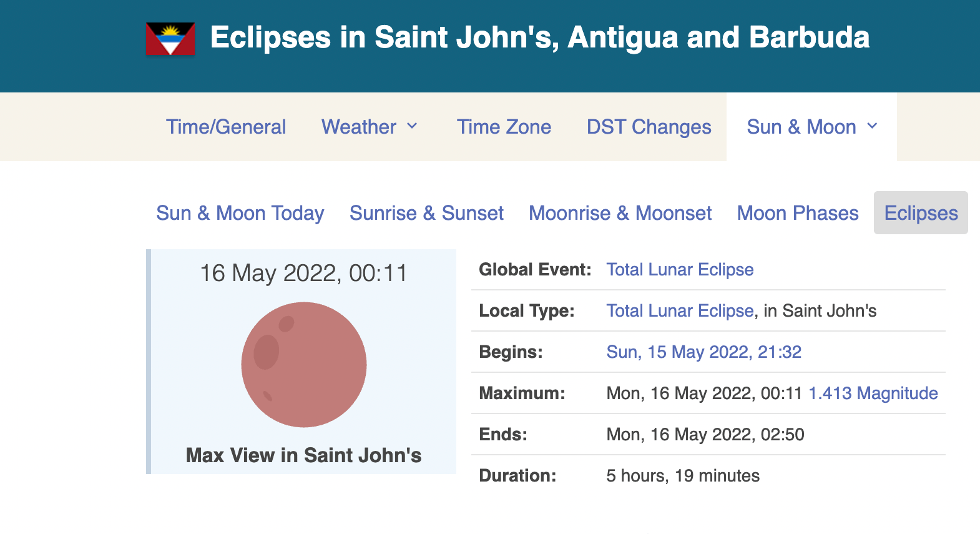
Task: Open the eclipse begin time link
Action: tap(703, 352)
